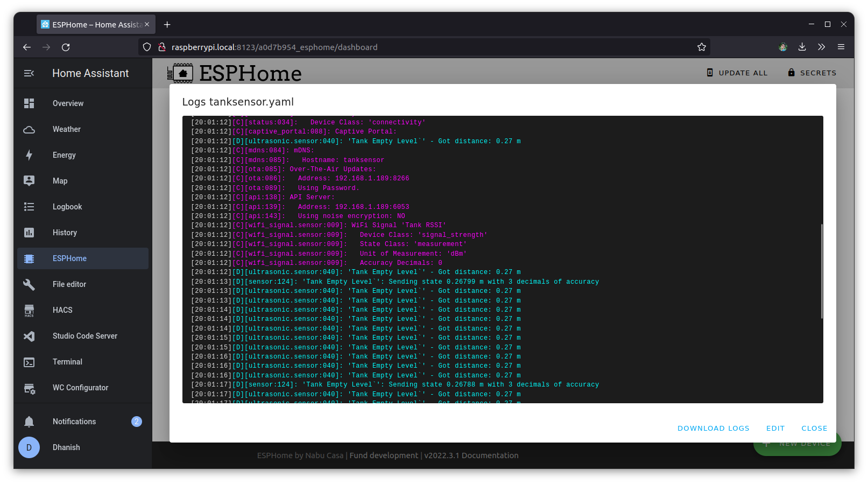This screenshot has height=484, width=868.
Task: Focus the browser address bar
Action: (425, 47)
